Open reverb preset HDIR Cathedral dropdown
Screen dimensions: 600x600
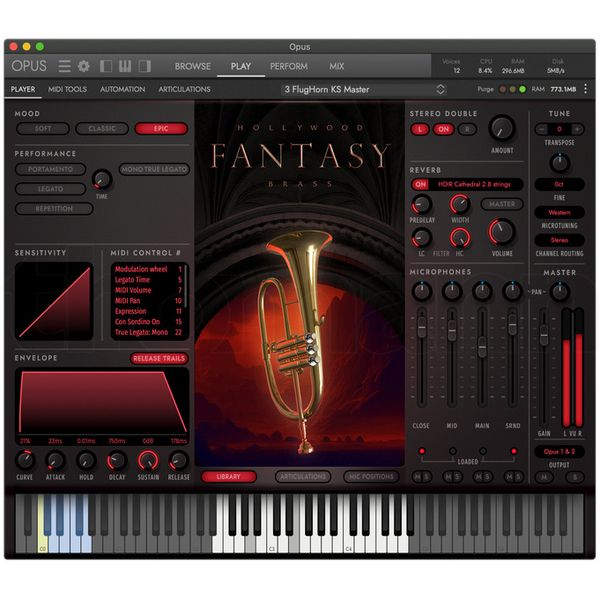point(476,184)
